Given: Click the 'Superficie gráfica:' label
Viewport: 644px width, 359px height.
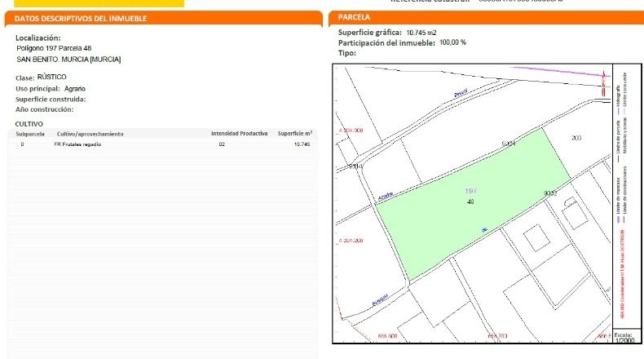Looking at the screenshot, I should [370, 33].
